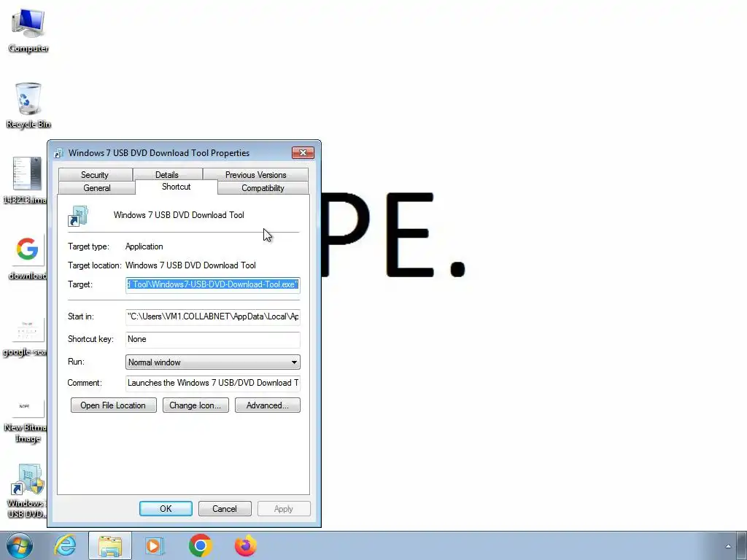Click the Target location value text
The width and height of the screenshot is (747, 560).
click(190, 265)
